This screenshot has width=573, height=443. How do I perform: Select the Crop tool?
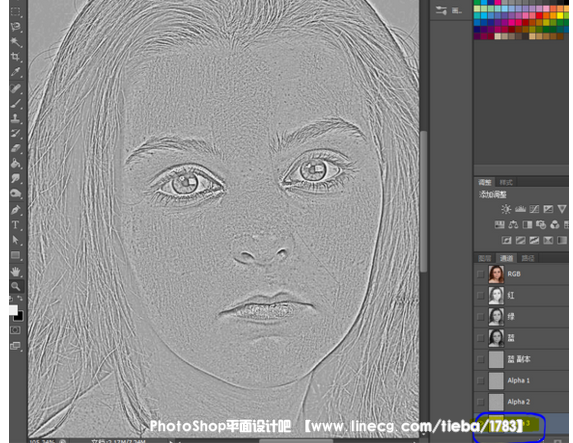(x=15, y=57)
